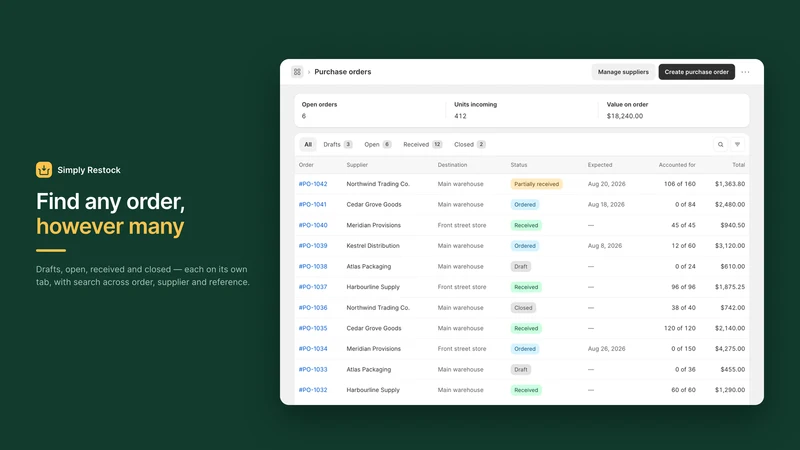Open order #PO-1040
This screenshot has height=450, width=800.
(x=313, y=225)
